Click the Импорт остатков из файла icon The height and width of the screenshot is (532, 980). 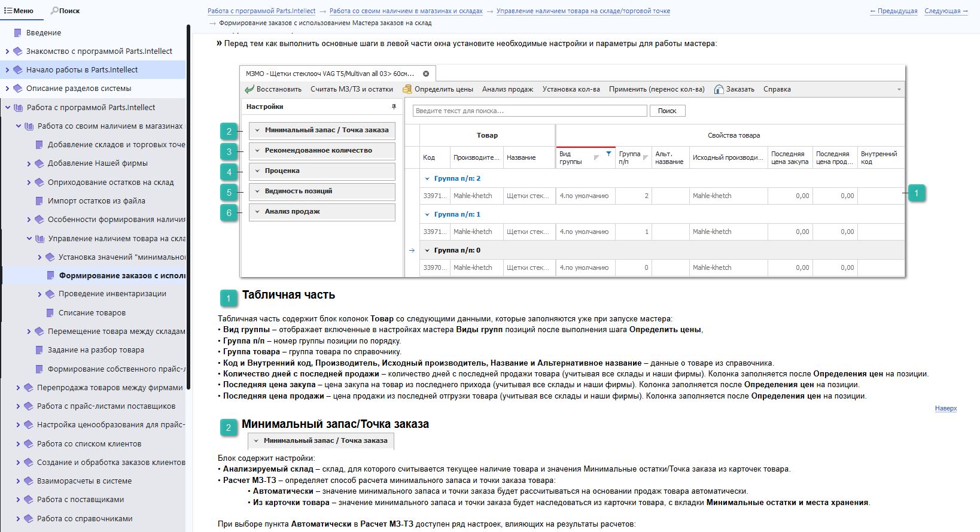point(39,201)
